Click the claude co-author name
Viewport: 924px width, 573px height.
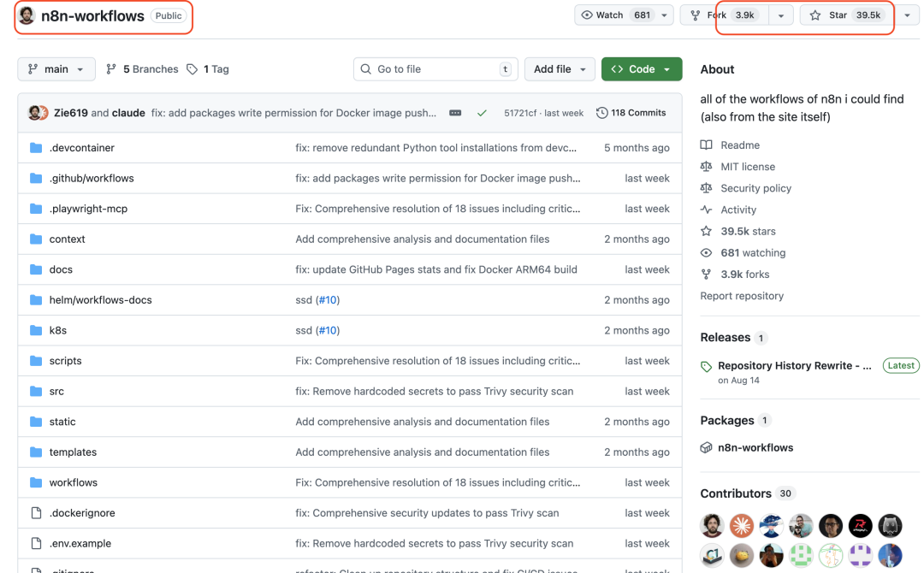pyautogui.click(x=127, y=113)
